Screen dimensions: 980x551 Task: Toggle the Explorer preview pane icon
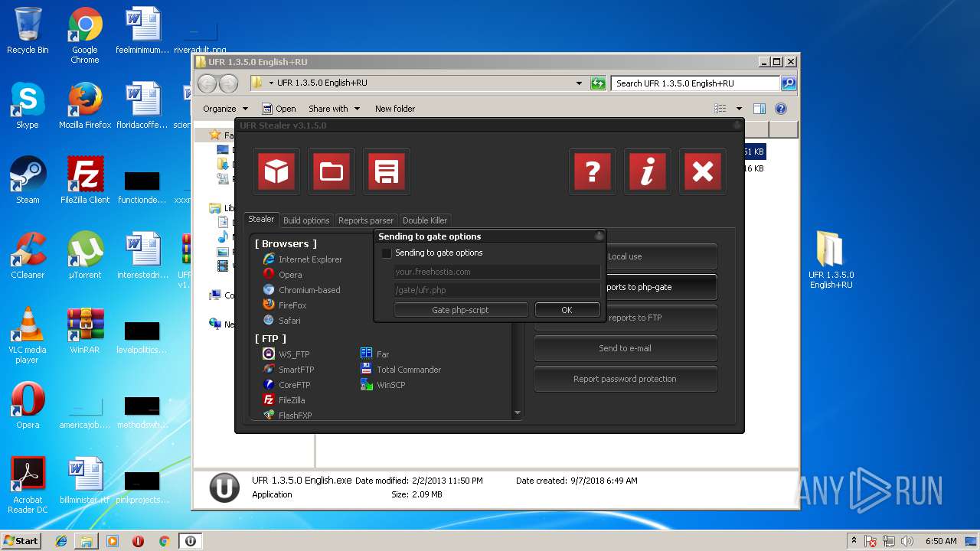(759, 109)
